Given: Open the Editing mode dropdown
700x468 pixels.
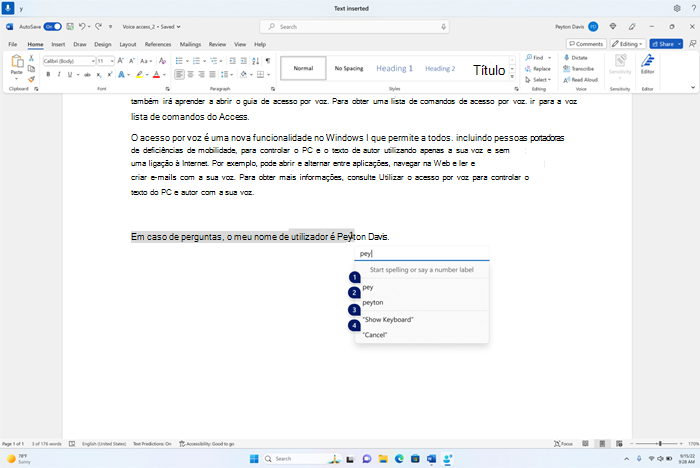Looking at the screenshot, I should point(628,44).
